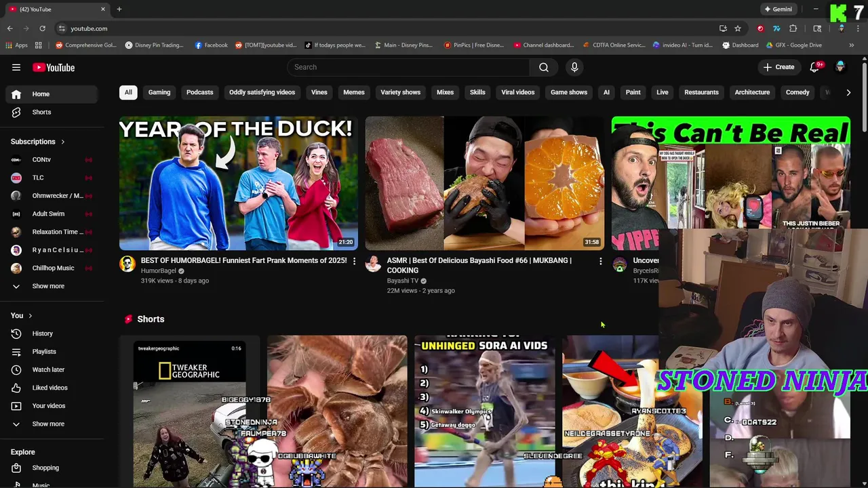The image size is (868, 488).
Task: Click Gemini button in browser title bar
Action: 778,9
